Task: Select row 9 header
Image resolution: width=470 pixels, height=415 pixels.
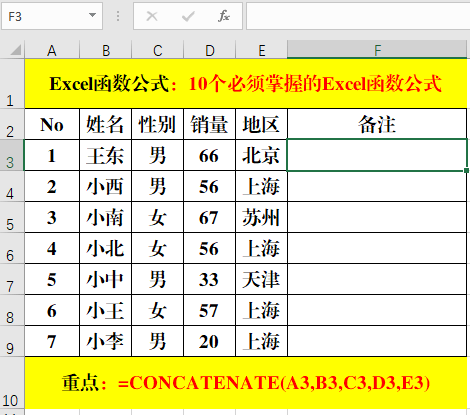Action: (x=12, y=341)
